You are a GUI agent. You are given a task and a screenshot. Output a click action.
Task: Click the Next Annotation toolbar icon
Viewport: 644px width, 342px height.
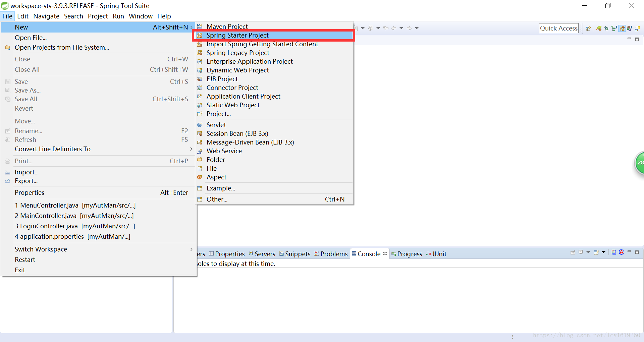coord(370,28)
